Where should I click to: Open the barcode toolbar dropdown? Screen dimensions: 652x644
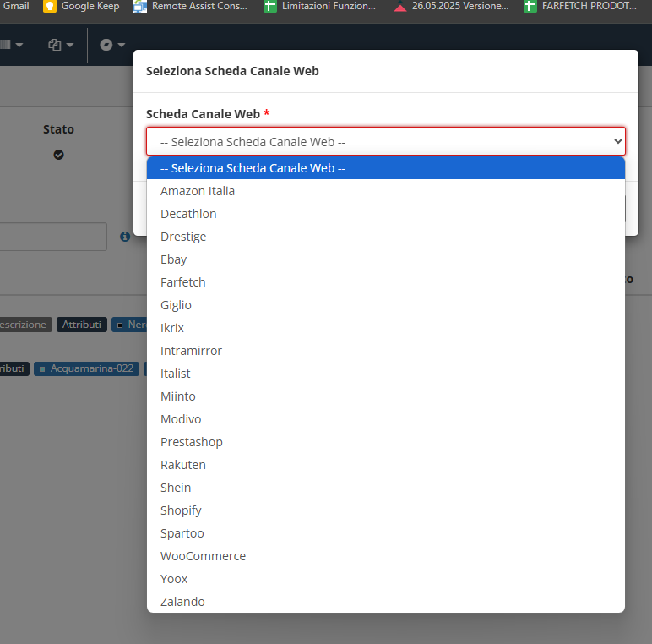pyautogui.click(x=11, y=45)
